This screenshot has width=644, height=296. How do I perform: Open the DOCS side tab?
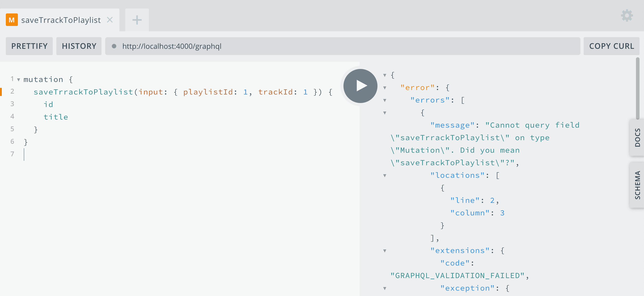click(x=637, y=137)
